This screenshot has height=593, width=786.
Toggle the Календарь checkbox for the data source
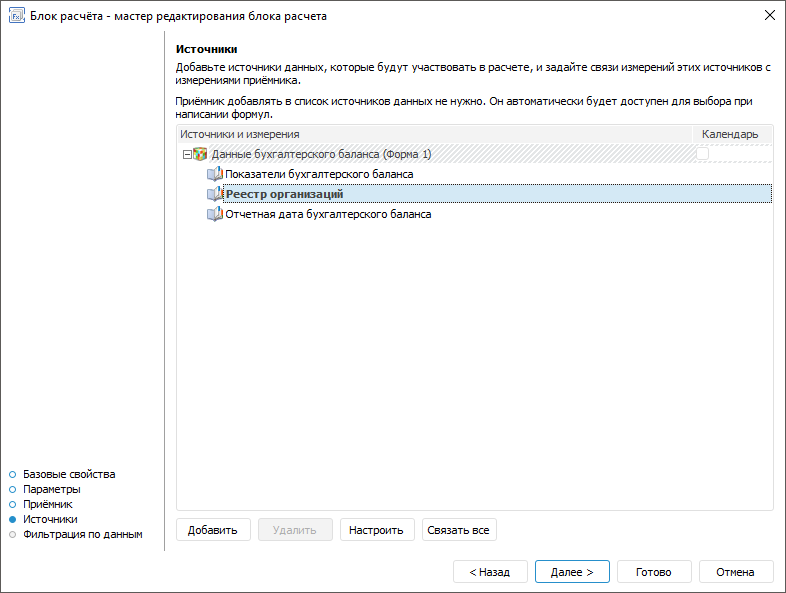(703, 154)
